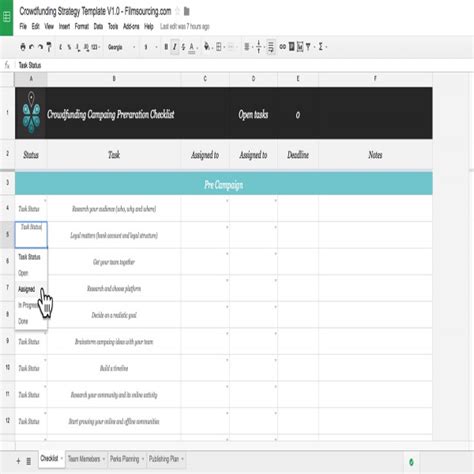Click the Move to folder icon
Screen dimensions: 474x474
pyautogui.click(x=187, y=11)
